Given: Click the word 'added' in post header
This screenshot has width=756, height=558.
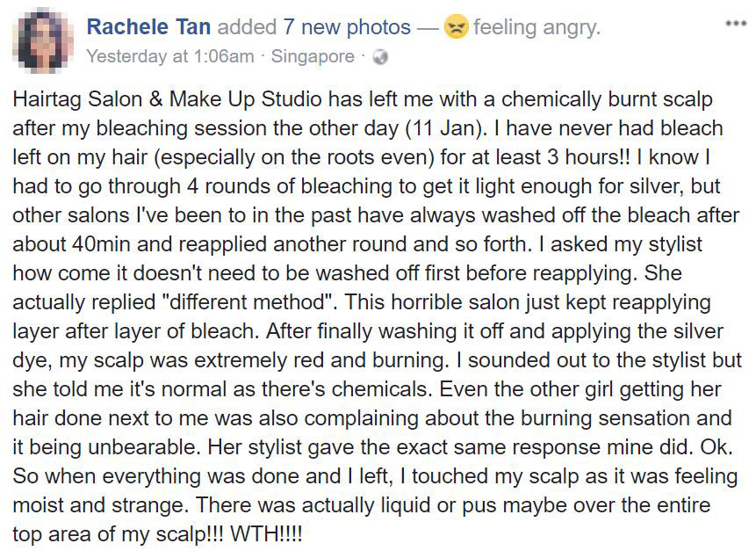Looking at the screenshot, I should coord(246,28).
